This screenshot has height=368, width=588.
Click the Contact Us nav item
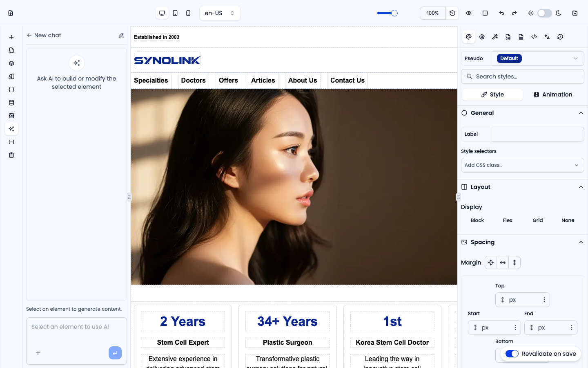pyautogui.click(x=347, y=81)
